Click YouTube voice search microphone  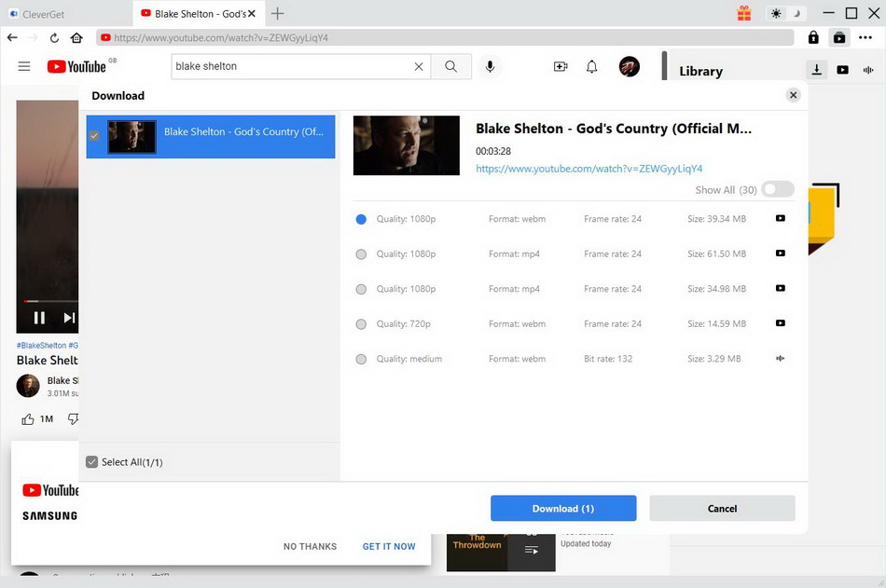[x=489, y=66]
